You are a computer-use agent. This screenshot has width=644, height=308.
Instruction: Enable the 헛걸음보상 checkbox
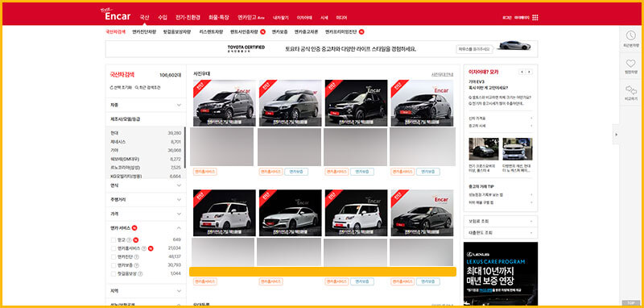click(x=114, y=273)
